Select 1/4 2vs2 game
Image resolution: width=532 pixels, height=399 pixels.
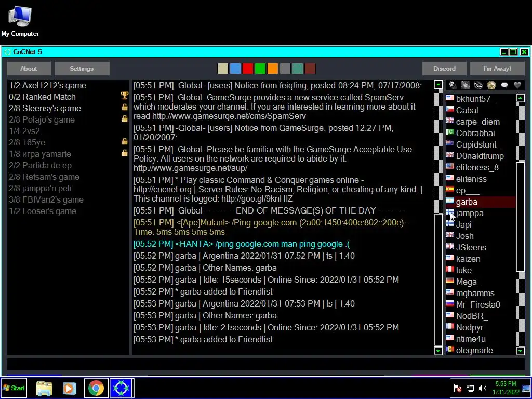68,131
